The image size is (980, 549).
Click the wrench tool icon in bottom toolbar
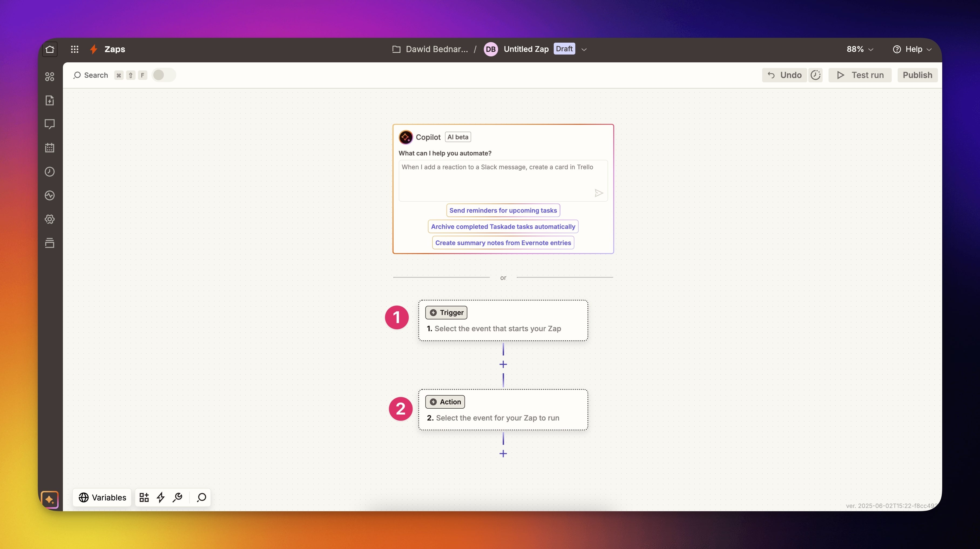(177, 497)
